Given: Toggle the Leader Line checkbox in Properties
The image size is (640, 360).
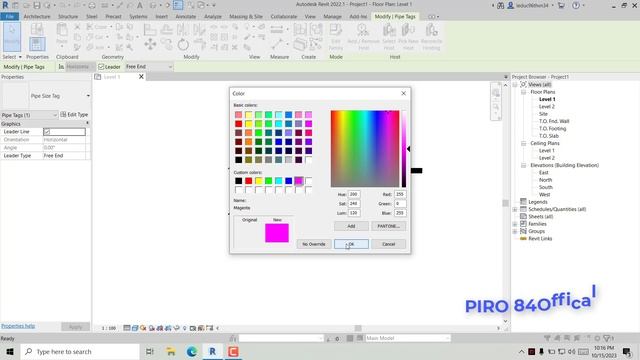Looking at the screenshot, I should tap(47, 132).
